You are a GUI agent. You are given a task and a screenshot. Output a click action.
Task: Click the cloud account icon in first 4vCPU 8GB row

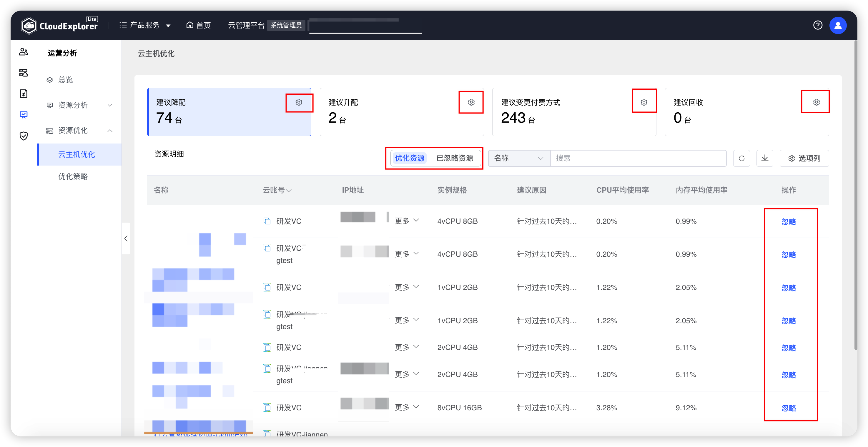267,221
